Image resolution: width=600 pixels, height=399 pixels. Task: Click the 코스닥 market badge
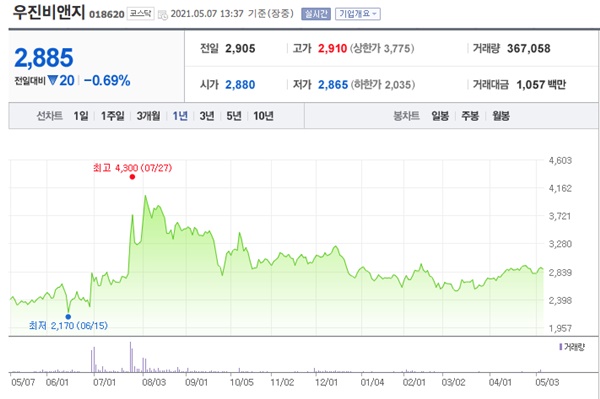point(140,14)
